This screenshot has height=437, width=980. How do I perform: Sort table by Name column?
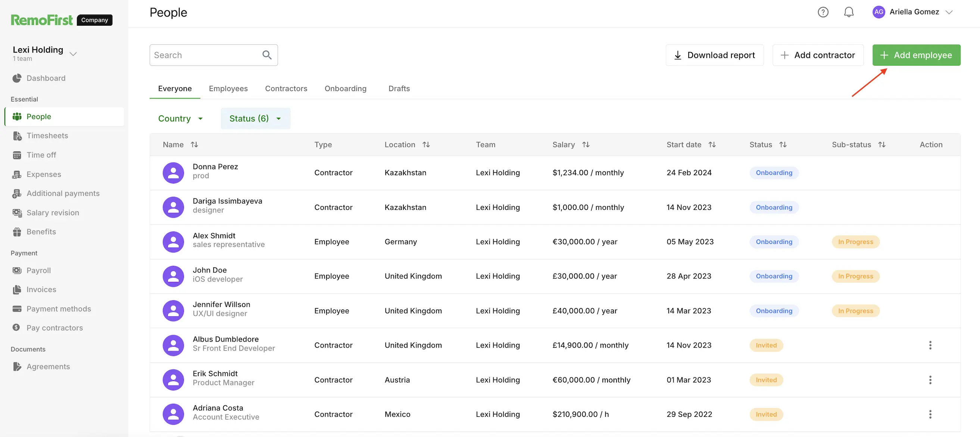click(x=194, y=144)
